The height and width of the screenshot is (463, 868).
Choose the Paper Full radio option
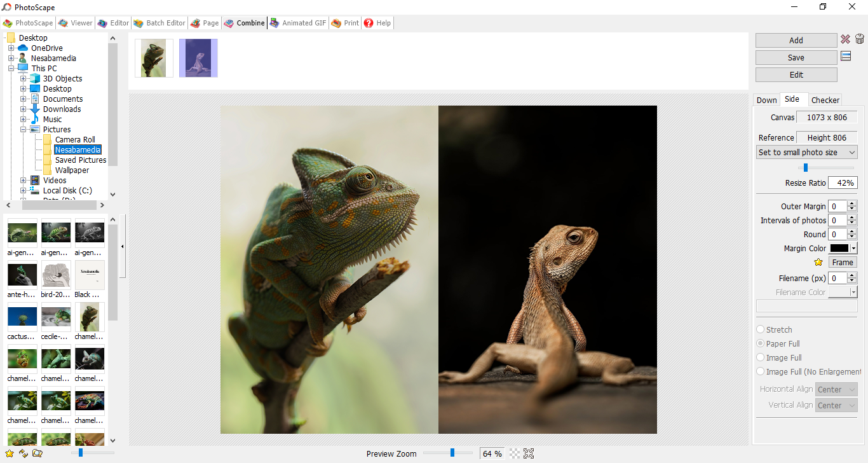761,343
